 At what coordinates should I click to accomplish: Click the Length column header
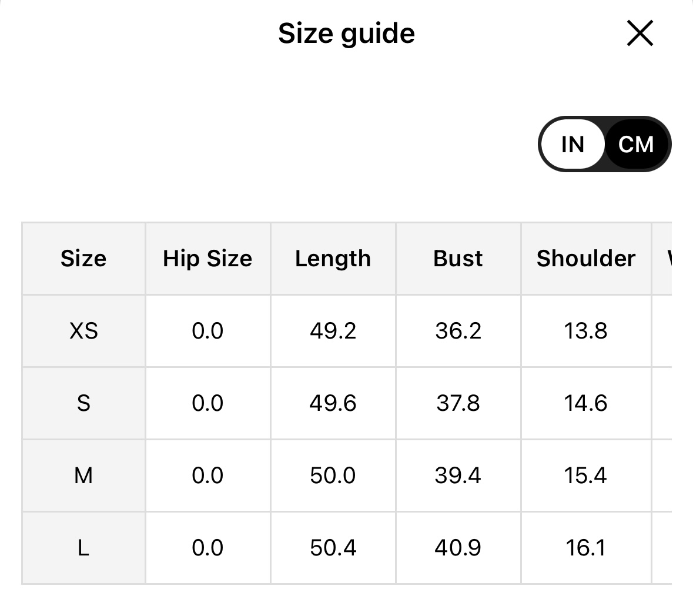click(333, 259)
